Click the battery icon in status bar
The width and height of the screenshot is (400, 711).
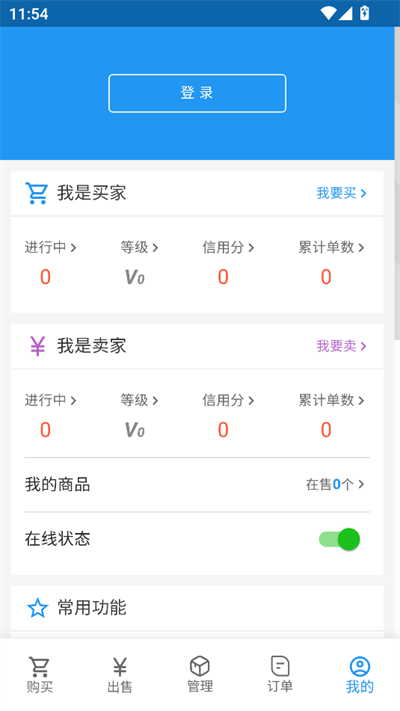365,13
